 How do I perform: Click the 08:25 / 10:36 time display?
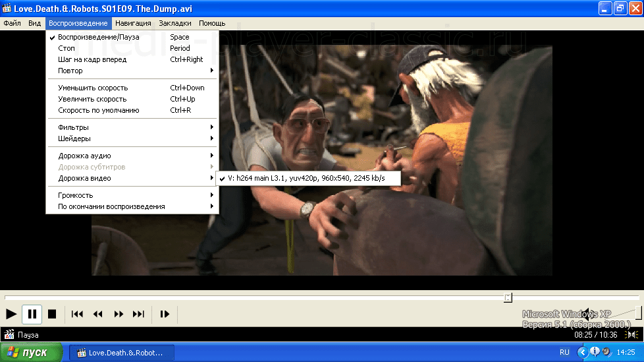coord(595,335)
